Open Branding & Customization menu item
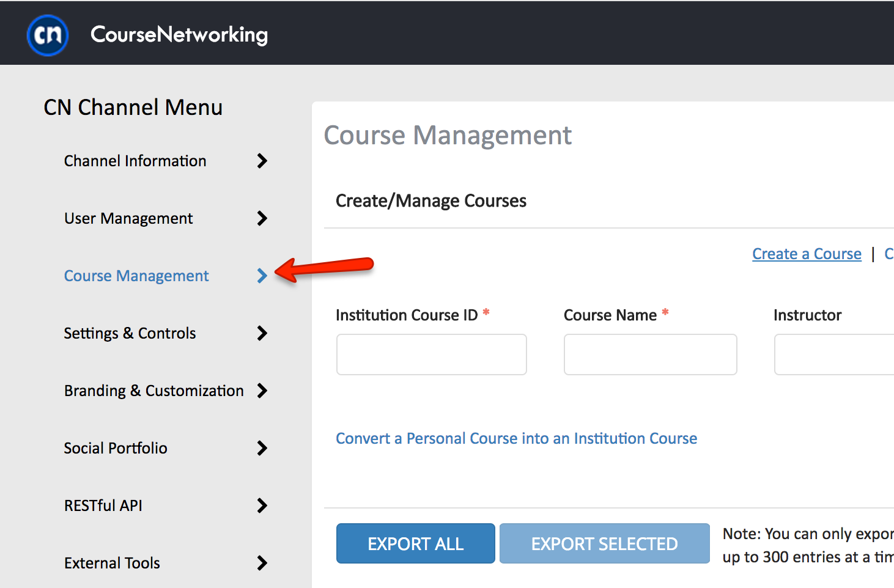Screen dimensions: 894x588 coord(154,391)
